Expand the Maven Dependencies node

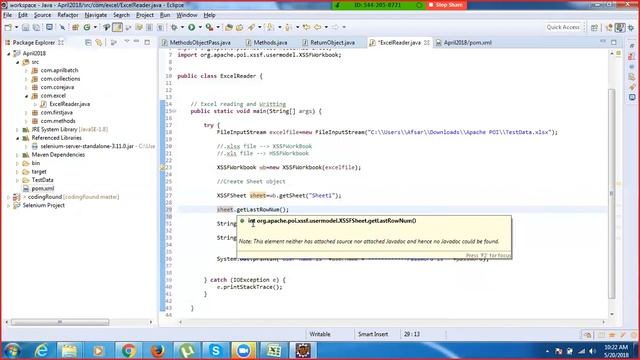18,155
